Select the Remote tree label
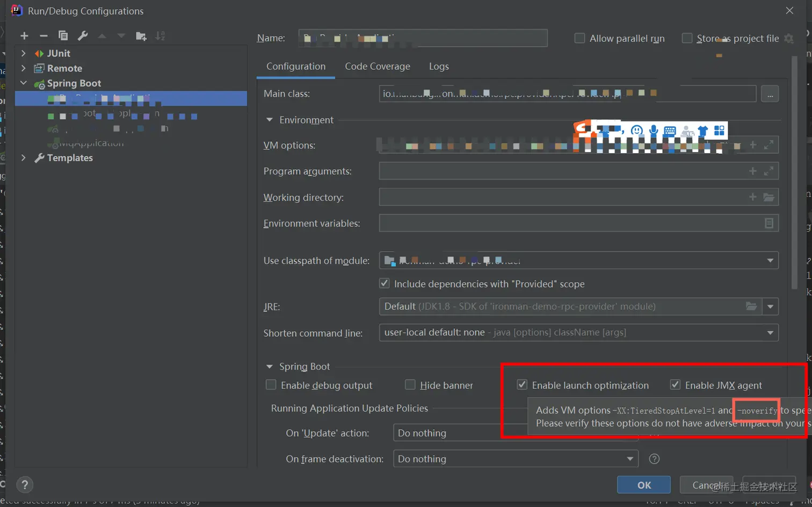Image resolution: width=812 pixels, height=507 pixels. pyautogui.click(x=64, y=68)
